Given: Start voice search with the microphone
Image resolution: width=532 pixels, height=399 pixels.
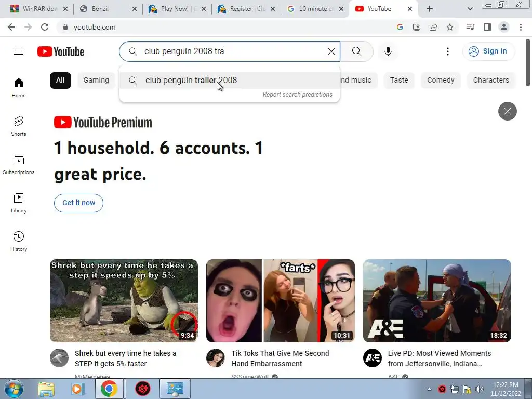Looking at the screenshot, I should 388,51.
